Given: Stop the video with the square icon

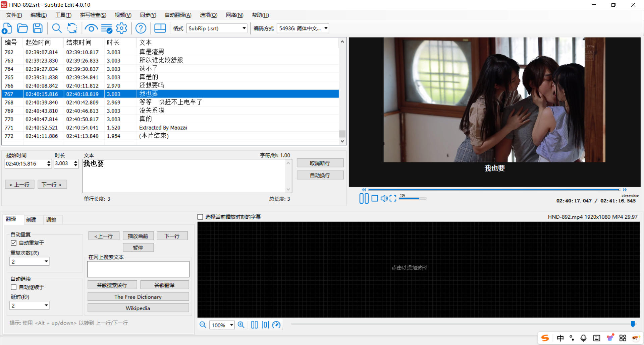Looking at the screenshot, I should tap(375, 198).
